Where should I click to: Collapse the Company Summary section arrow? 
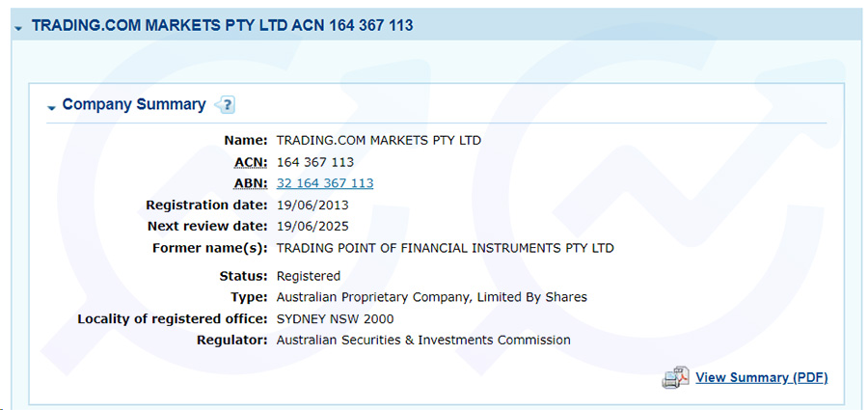pos(51,107)
